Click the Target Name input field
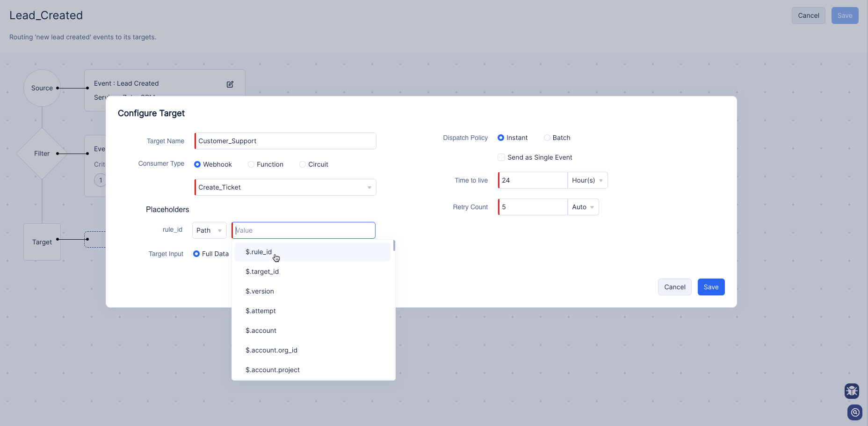868x426 pixels. (285, 141)
